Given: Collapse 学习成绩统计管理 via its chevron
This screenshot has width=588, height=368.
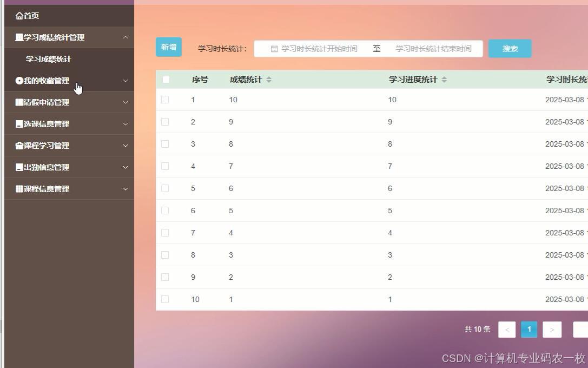Looking at the screenshot, I should pyautogui.click(x=125, y=37).
